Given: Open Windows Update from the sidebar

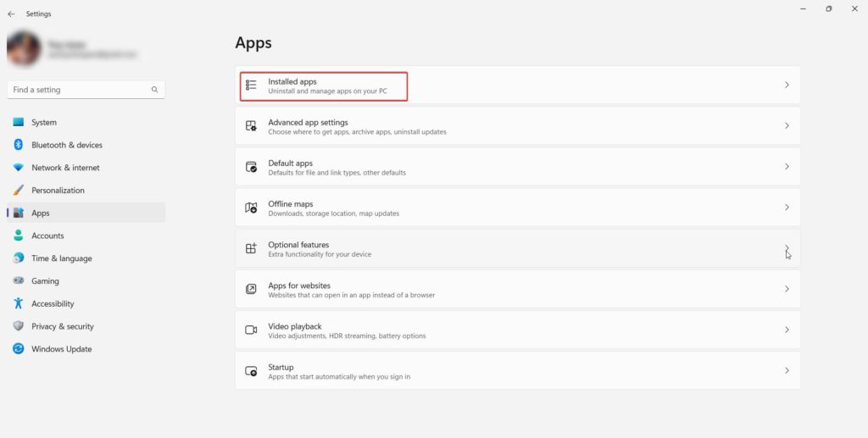Looking at the screenshot, I should coord(61,349).
